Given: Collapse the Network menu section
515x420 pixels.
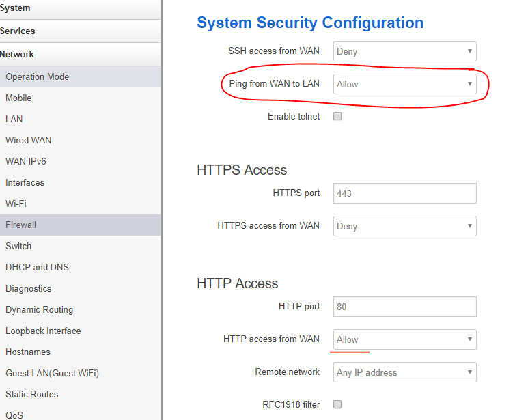Looking at the screenshot, I should click(17, 54).
